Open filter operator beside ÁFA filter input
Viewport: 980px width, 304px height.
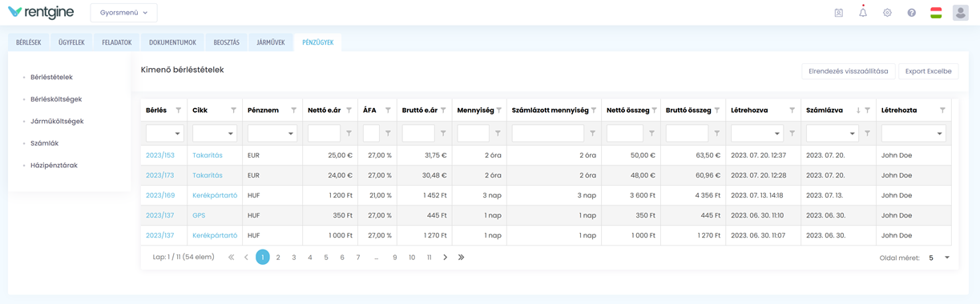pos(388,134)
